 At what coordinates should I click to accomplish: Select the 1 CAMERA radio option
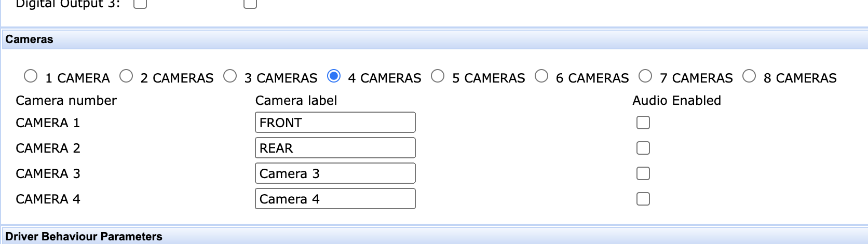[31, 76]
